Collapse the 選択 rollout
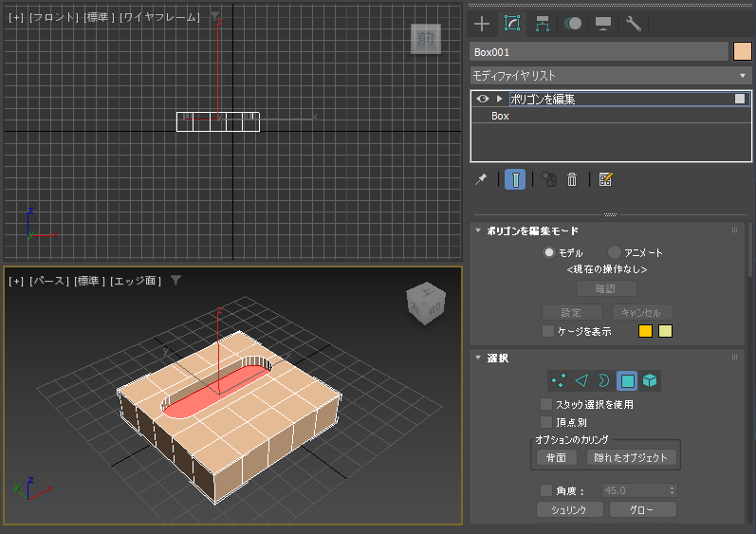Viewport: 756px width, 534px height. tap(478, 358)
